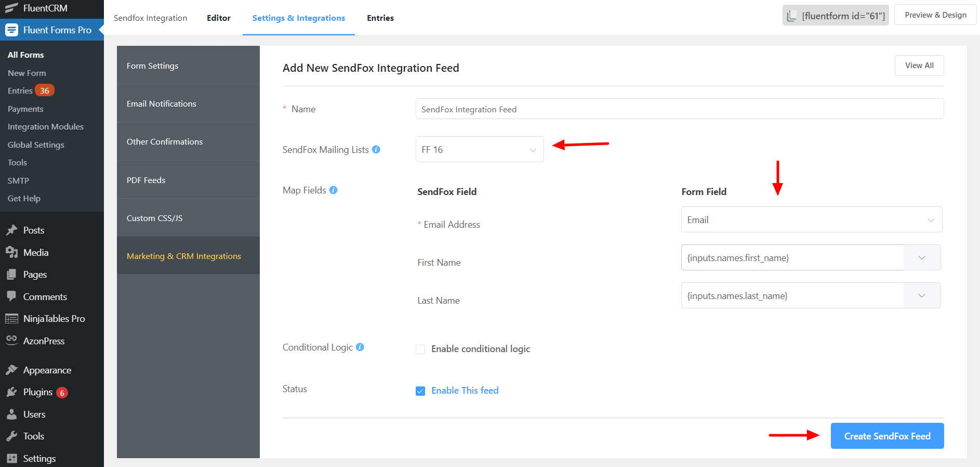Click the SendFox Mailing Lists info tooltip

click(x=375, y=149)
